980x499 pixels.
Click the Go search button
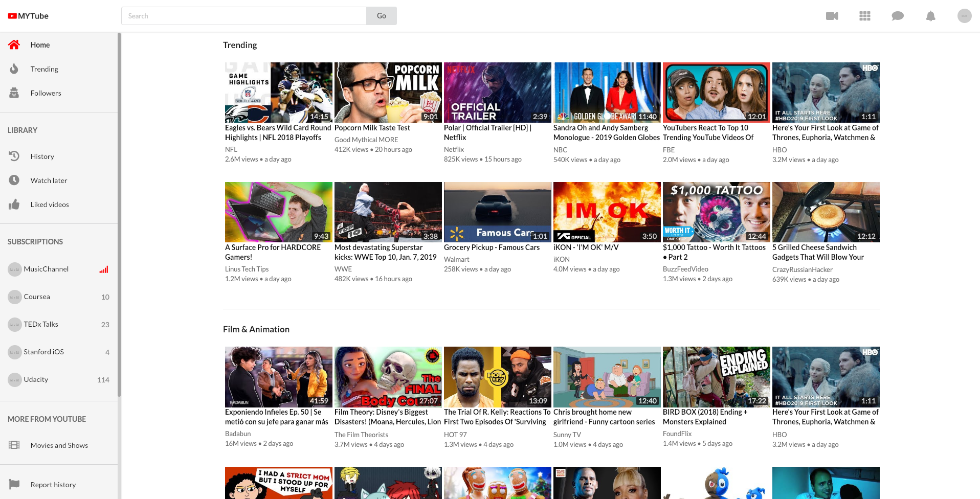click(x=382, y=16)
